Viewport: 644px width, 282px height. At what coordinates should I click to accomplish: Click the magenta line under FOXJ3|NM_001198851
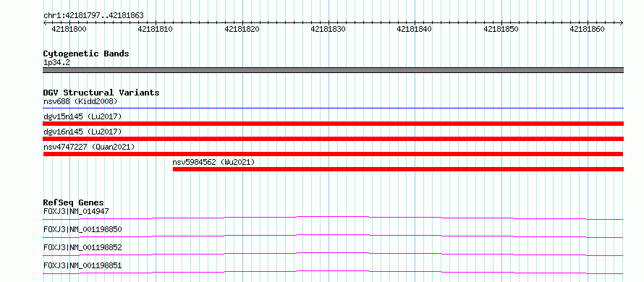[333, 272]
